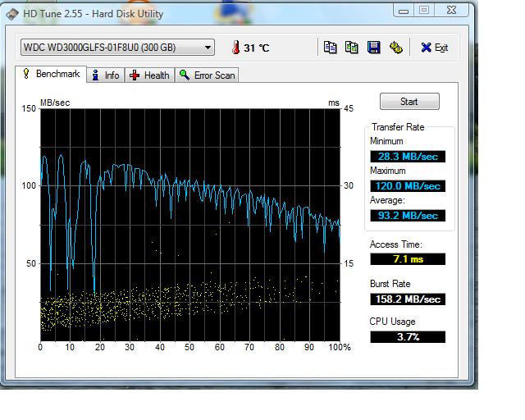Open the Health tab

coord(149,75)
